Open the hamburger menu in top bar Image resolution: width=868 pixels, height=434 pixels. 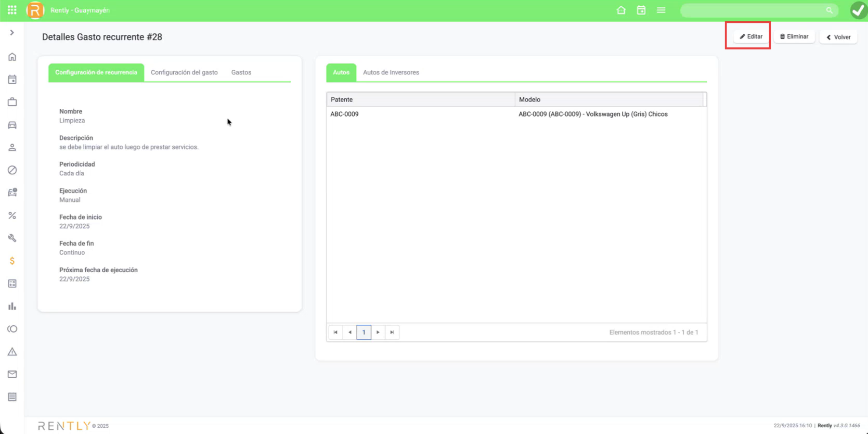tap(661, 10)
